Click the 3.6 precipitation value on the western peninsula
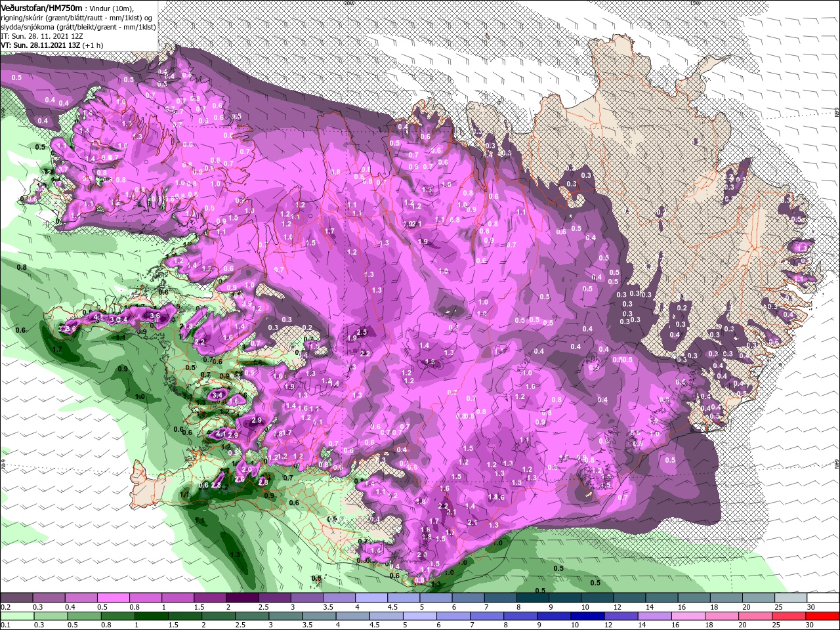Screen dimensions: 840x630 [x=155, y=316]
